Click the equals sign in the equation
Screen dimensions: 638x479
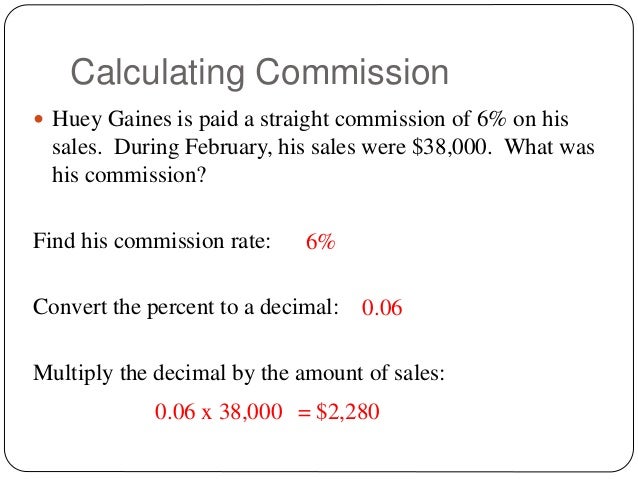click(304, 413)
